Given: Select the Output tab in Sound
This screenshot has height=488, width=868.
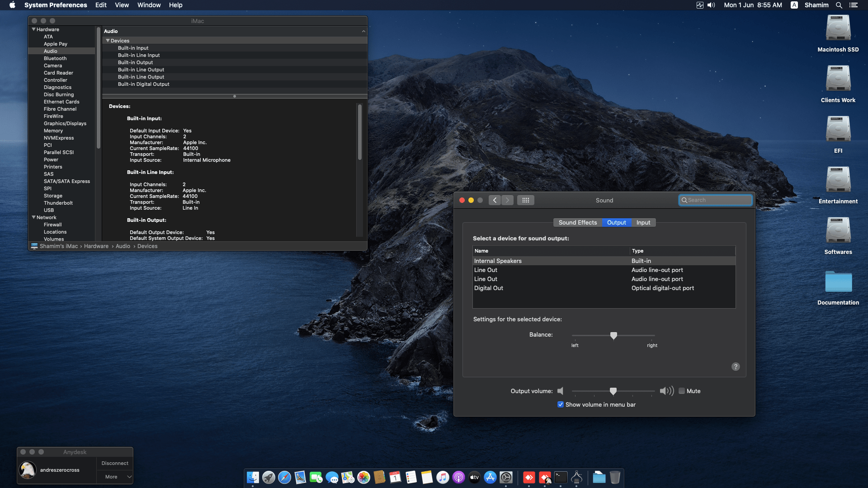Looking at the screenshot, I should (x=617, y=222).
